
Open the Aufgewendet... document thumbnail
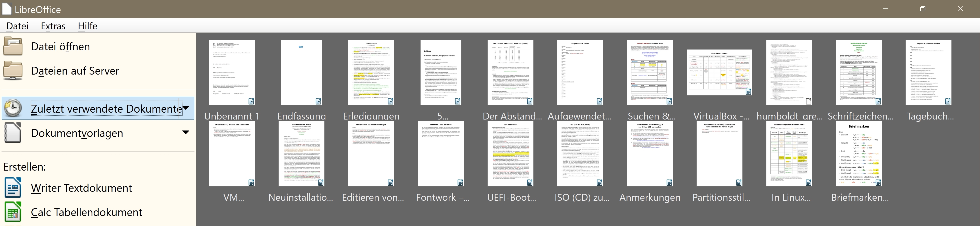(x=580, y=72)
